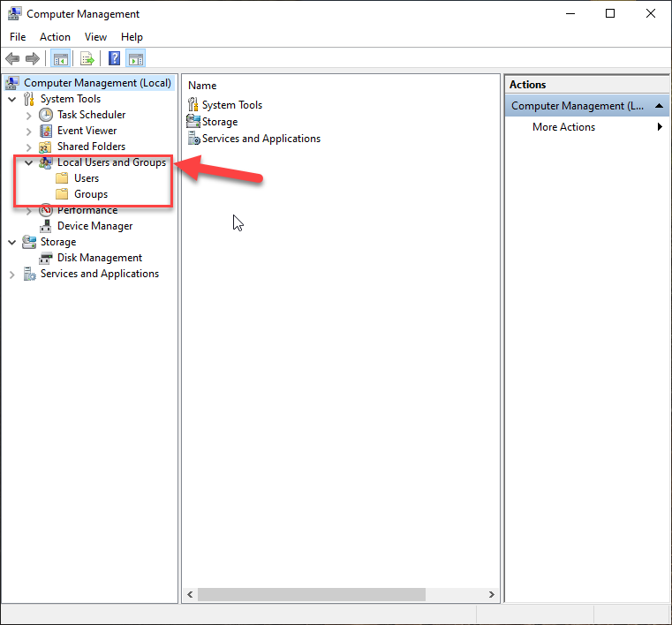This screenshot has width=672, height=625.
Task: Toggle Show/Hide Action Pane button
Action: 135,59
